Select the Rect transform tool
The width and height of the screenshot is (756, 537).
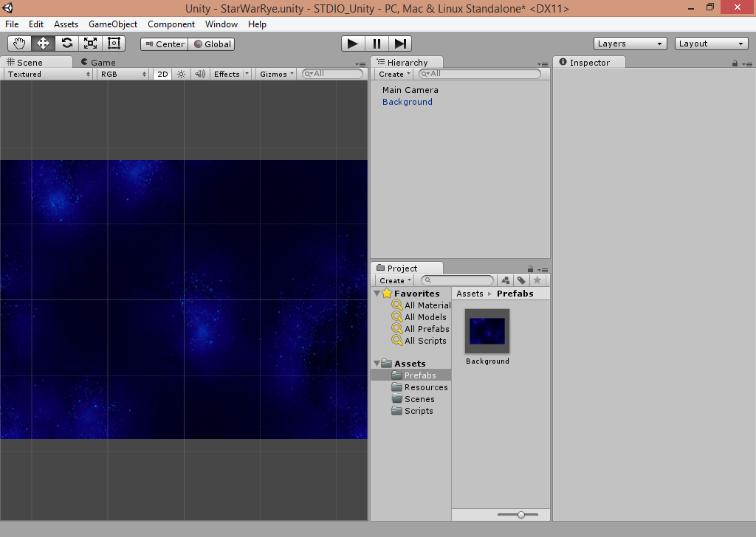[x=114, y=44]
